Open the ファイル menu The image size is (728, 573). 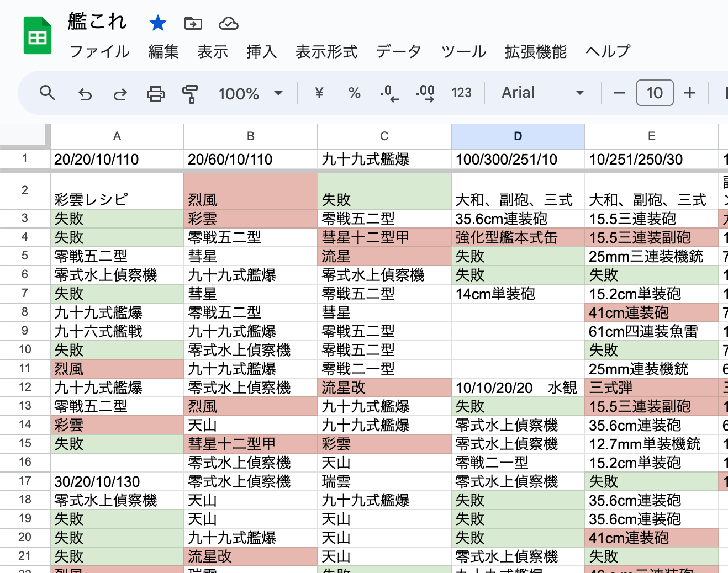[x=100, y=51]
